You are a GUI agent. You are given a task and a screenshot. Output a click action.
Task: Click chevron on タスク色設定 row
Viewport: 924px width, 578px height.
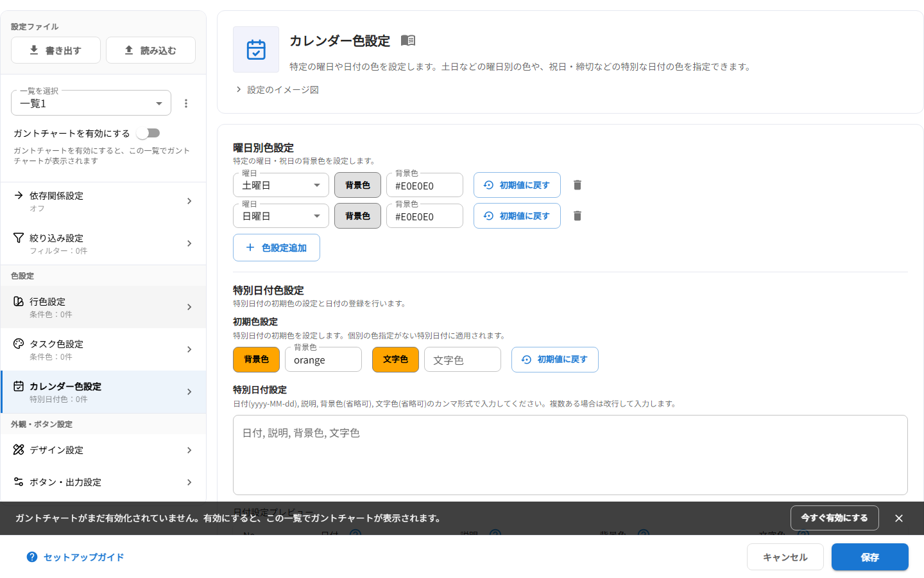tap(189, 349)
